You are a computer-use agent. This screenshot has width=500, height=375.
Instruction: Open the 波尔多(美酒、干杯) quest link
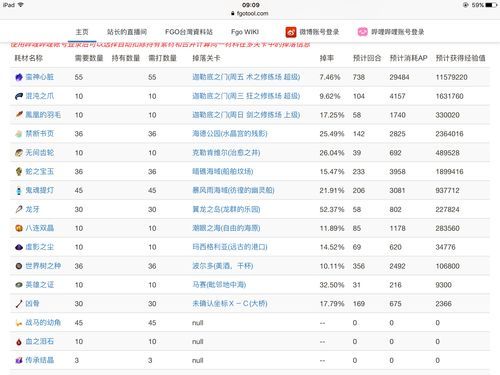[x=223, y=266]
